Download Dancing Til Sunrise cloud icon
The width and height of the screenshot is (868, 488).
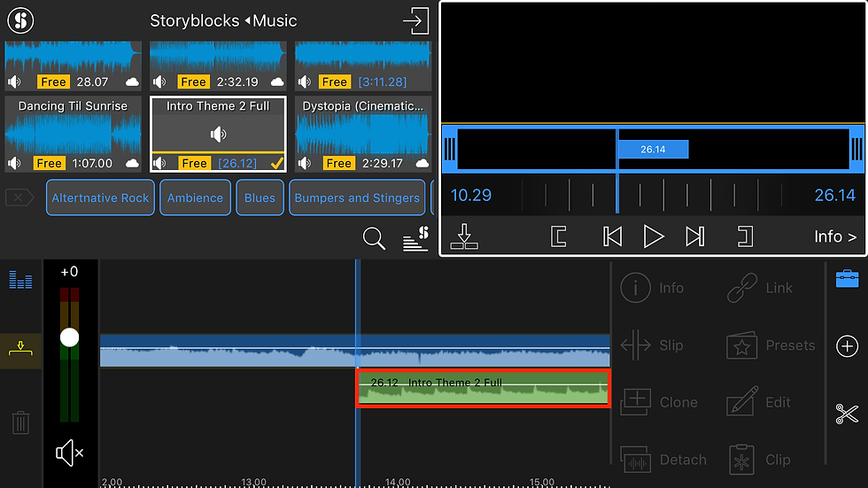coord(132,163)
